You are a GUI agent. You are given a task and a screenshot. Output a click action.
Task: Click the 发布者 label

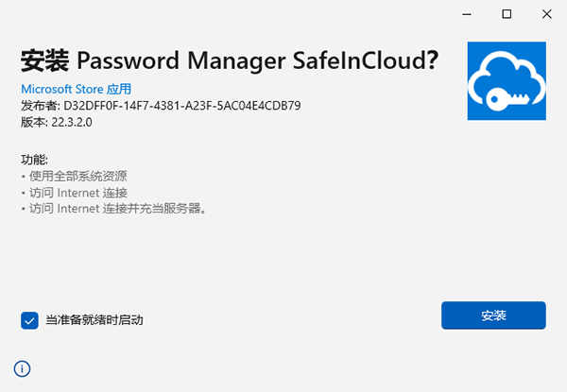39,106
